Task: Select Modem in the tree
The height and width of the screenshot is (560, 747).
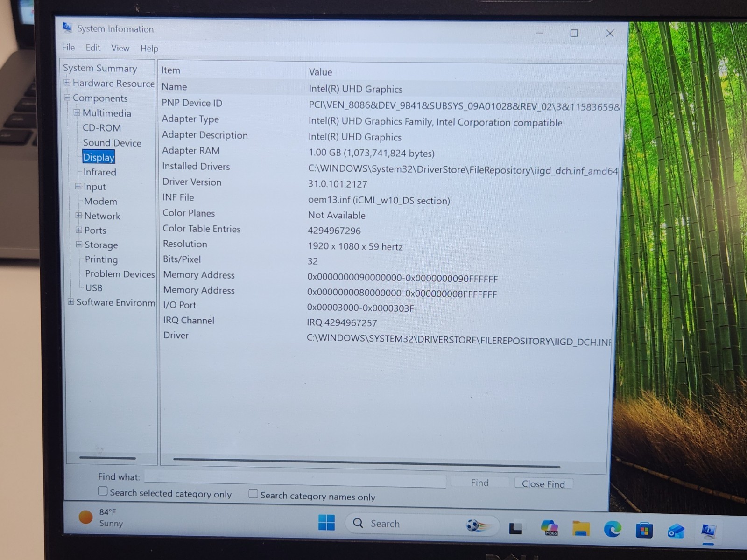Action: [100, 201]
